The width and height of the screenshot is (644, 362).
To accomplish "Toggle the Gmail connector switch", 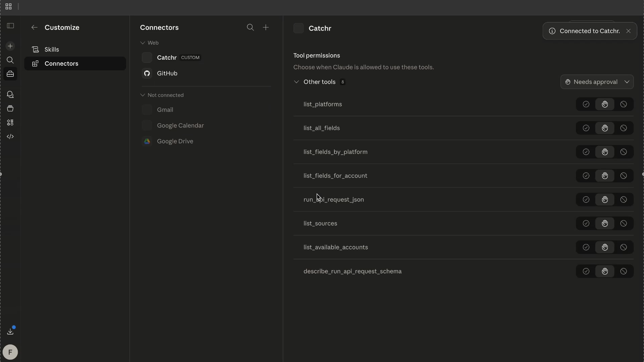I will (147, 110).
